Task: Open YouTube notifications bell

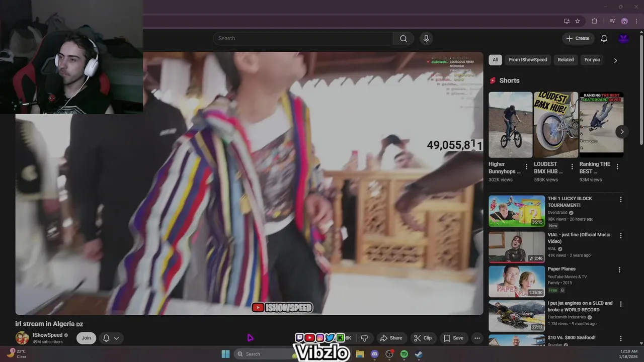Action: (x=604, y=38)
